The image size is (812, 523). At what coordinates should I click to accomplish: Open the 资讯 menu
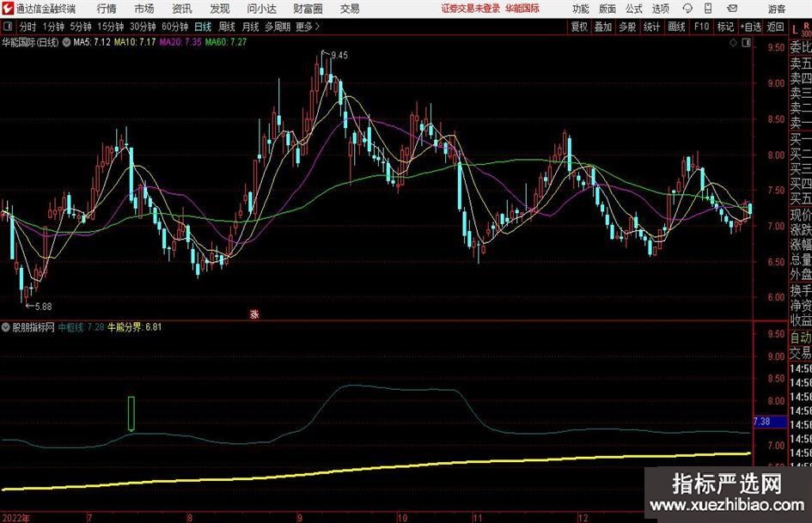coord(182,9)
